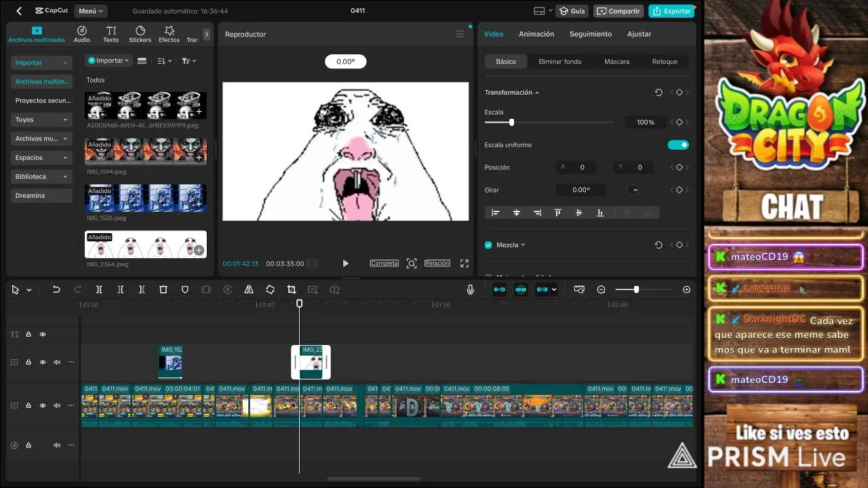Screen dimensions: 868x488
Task: Uncheck the Mezcla checkbox
Action: 488,245
